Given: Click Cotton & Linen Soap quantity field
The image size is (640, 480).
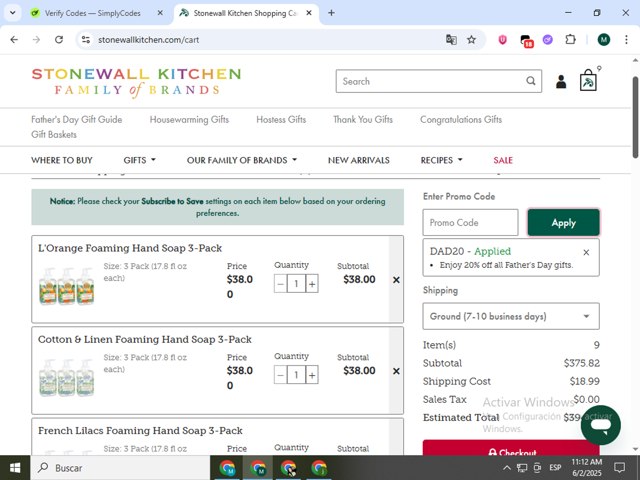Looking at the screenshot, I should tap(296, 375).
